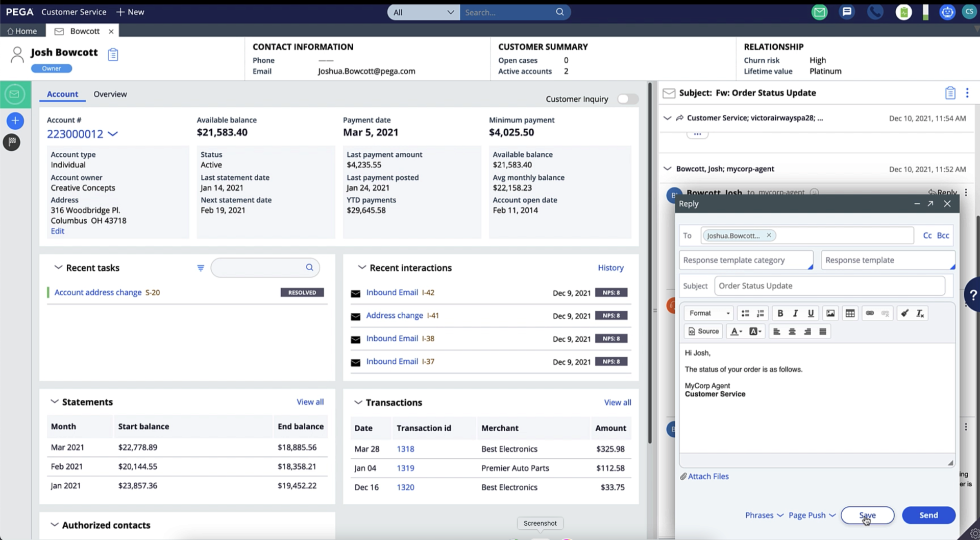Screen dimensions: 980x540
Task: Toggle underline formatting in reply
Action: pyautogui.click(x=811, y=313)
